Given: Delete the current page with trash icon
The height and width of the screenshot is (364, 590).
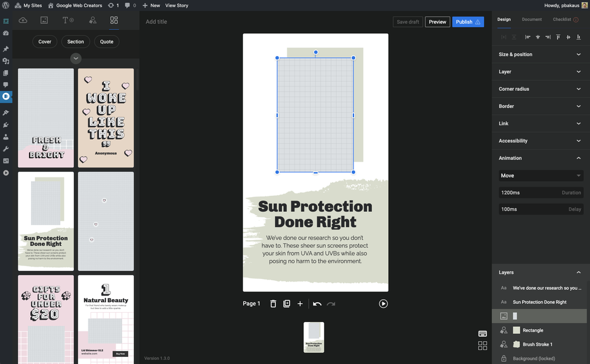Looking at the screenshot, I should pyautogui.click(x=273, y=304).
